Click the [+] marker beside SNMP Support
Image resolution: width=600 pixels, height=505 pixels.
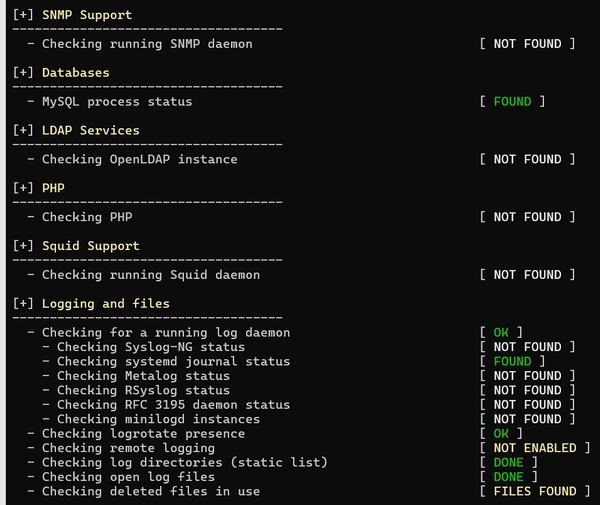tap(24, 15)
